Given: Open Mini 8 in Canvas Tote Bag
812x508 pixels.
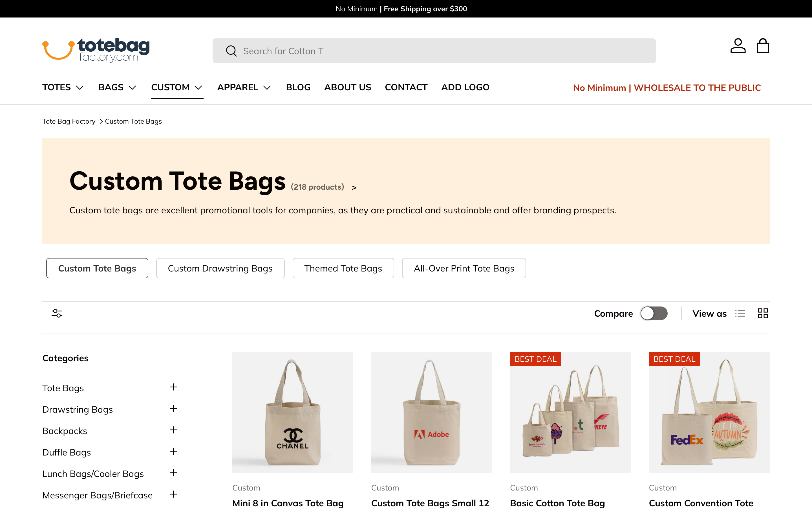Looking at the screenshot, I should tap(288, 503).
